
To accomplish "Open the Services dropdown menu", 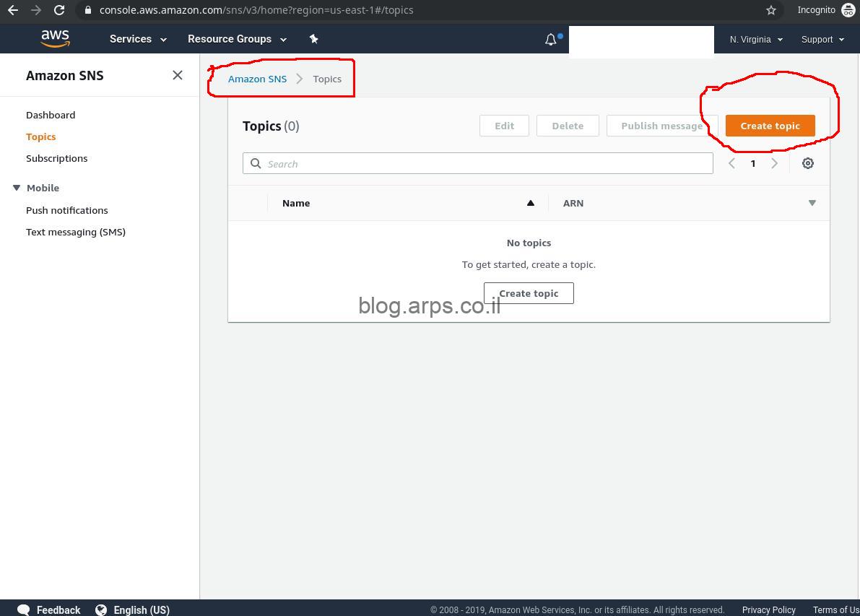I will coord(138,39).
